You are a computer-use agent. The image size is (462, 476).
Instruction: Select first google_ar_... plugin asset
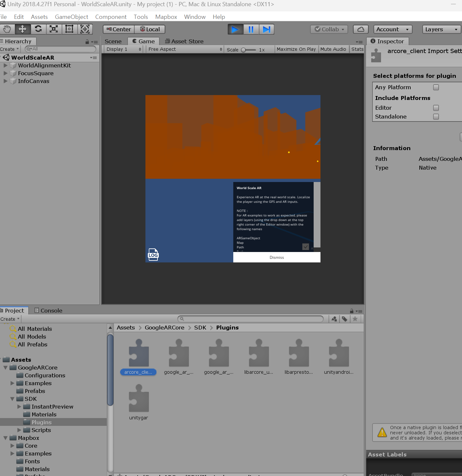pos(179,357)
